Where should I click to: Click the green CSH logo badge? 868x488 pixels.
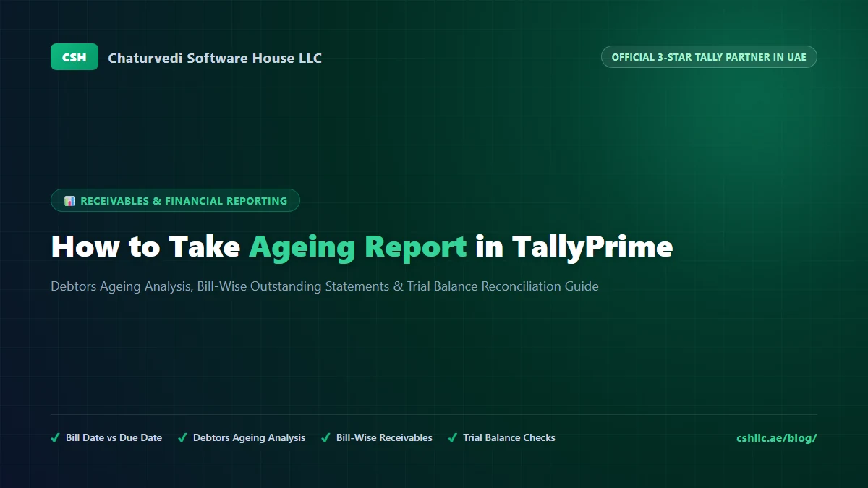[x=74, y=57]
